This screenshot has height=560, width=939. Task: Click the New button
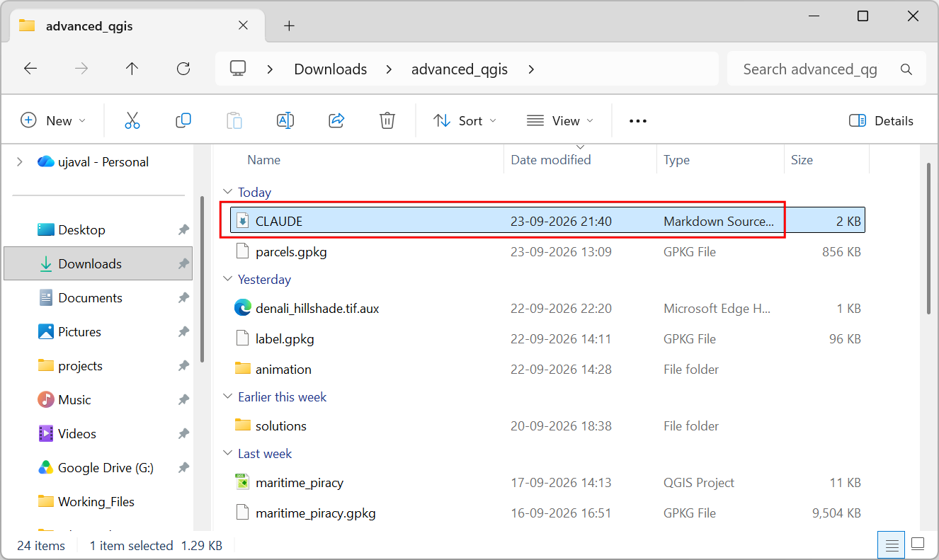click(53, 121)
